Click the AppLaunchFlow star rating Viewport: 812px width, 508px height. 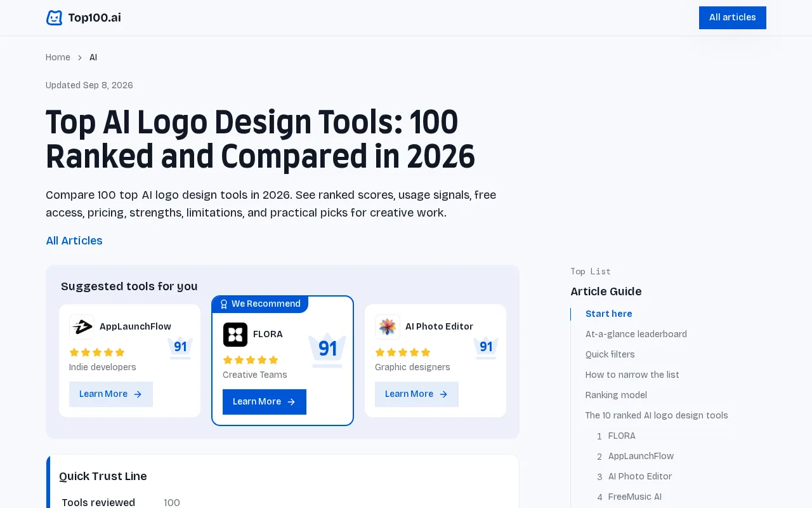[x=97, y=352]
